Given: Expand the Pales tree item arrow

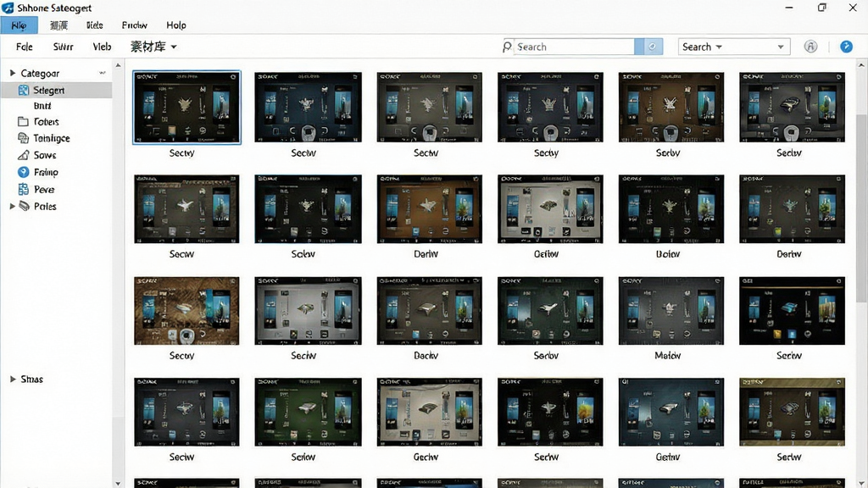Looking at the screenshot, I should (12, 207).
